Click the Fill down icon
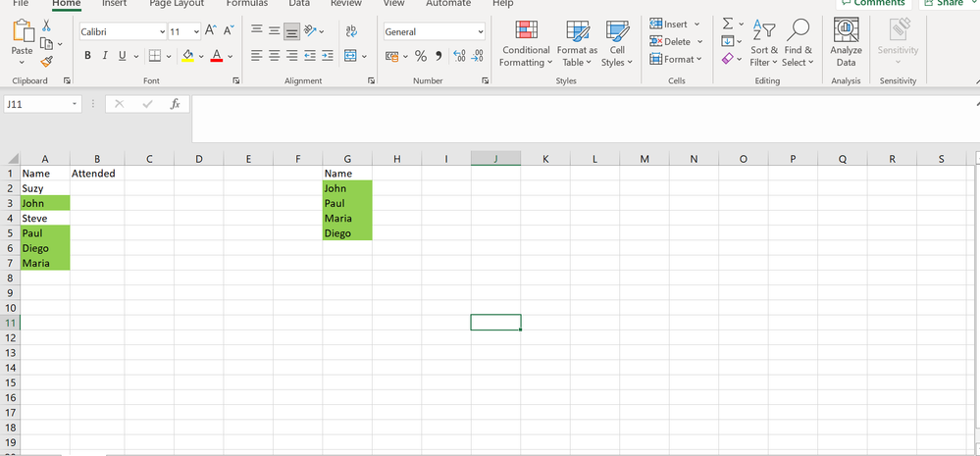The height and width of the screenshot is (456, 980). [x=728, y=41]
